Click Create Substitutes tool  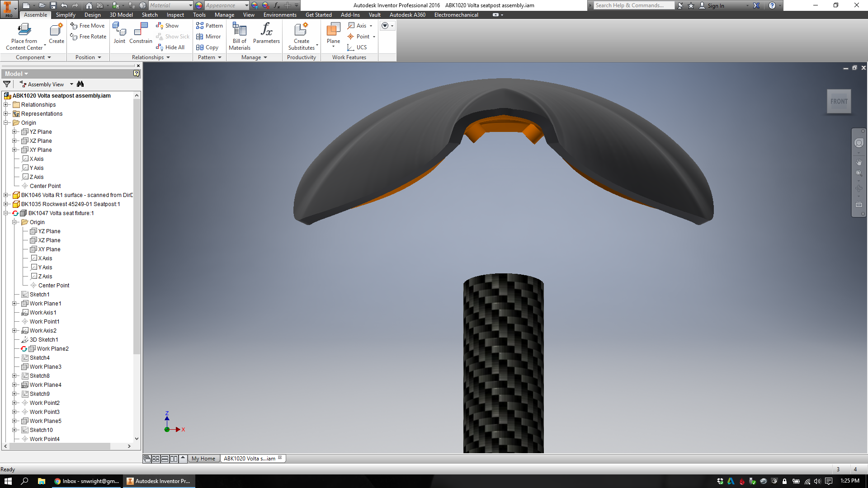click(x=302, y=36)
